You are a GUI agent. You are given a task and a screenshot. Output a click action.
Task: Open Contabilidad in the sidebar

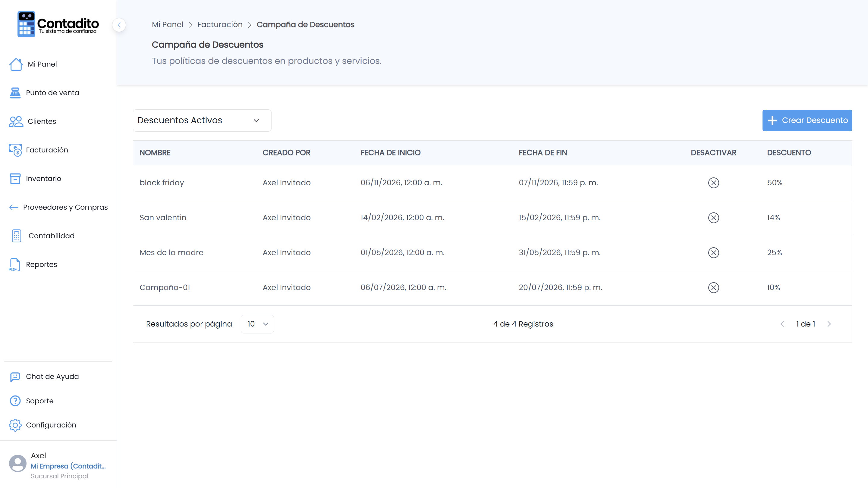point(52,236)
